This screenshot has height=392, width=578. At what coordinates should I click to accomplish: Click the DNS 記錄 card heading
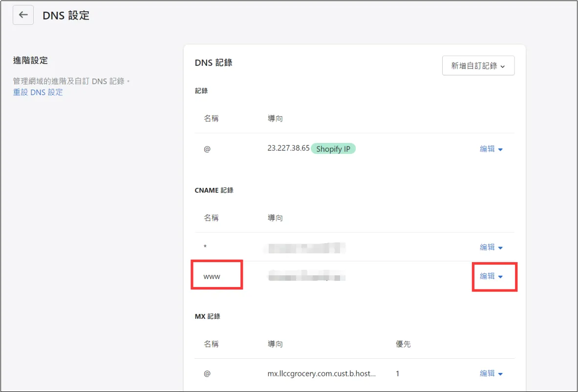click(x=214, y=62)
